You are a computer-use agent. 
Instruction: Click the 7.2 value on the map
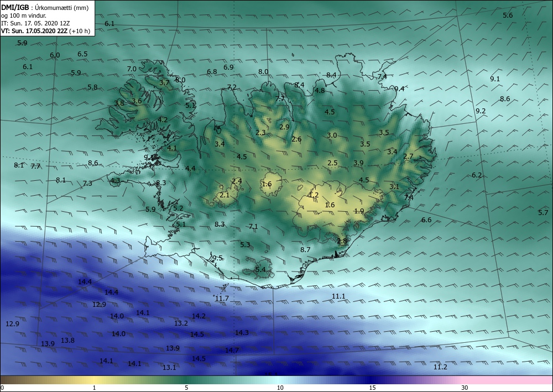pos(232,87)
